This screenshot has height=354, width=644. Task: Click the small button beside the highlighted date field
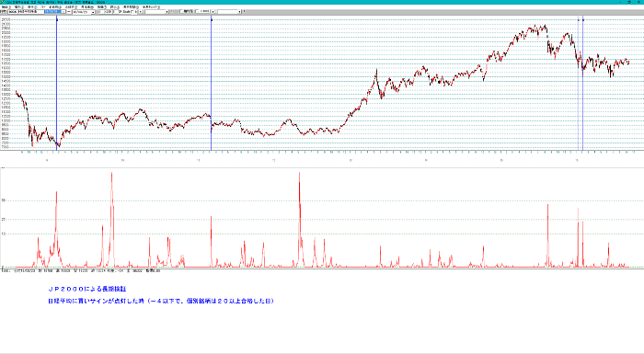pos(63,12)
